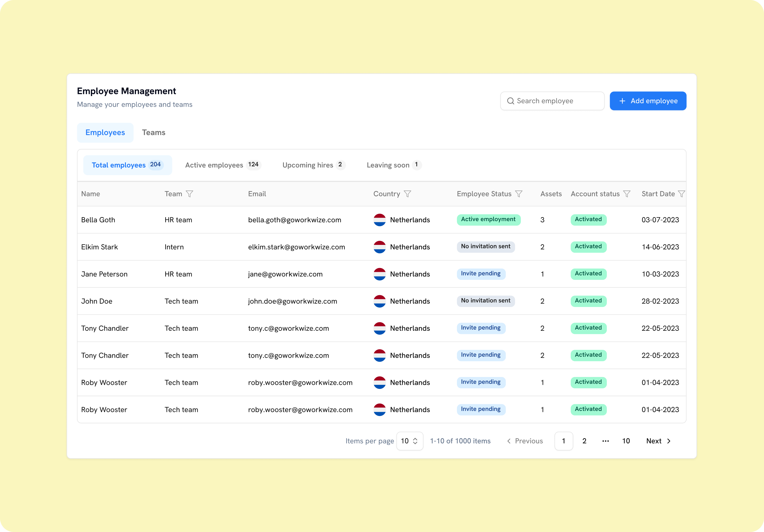Click the Search employee input field

[552, 101]
